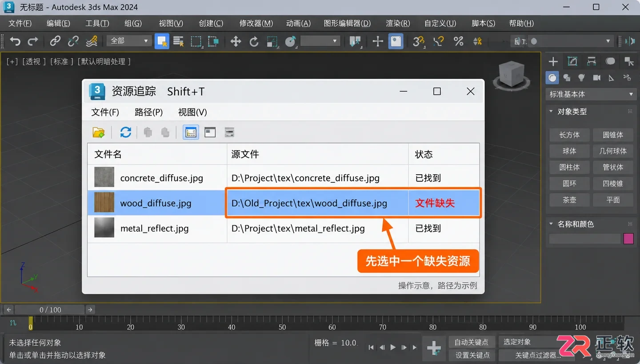Click the Select Object tool icon
This screenshot has height=364, width=640.
tap(162, 41)
